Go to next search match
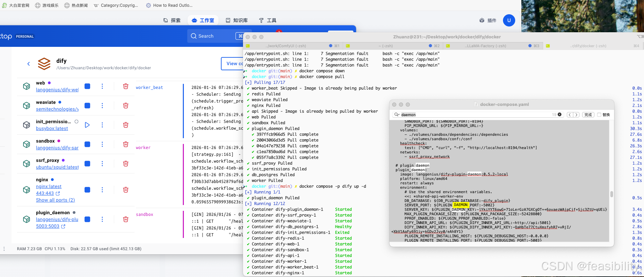Image resolution: width=644 pixels, height=277 pixels. pos(576,115)
